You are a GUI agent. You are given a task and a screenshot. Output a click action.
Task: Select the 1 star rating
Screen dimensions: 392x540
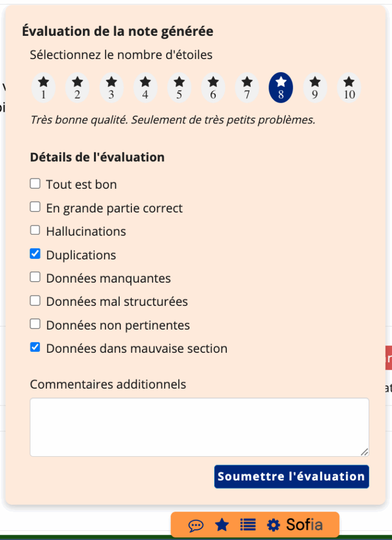pyautogui.click(x=43, y=88)
